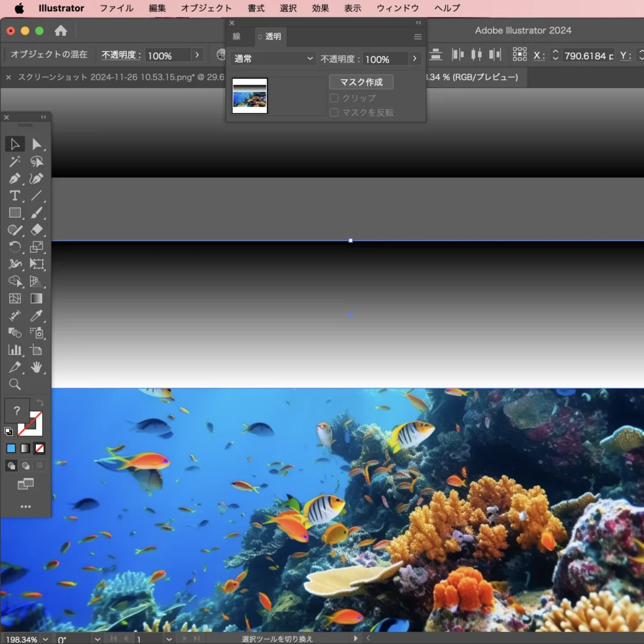
Task: Select the Pen tool
Action: 15,179
